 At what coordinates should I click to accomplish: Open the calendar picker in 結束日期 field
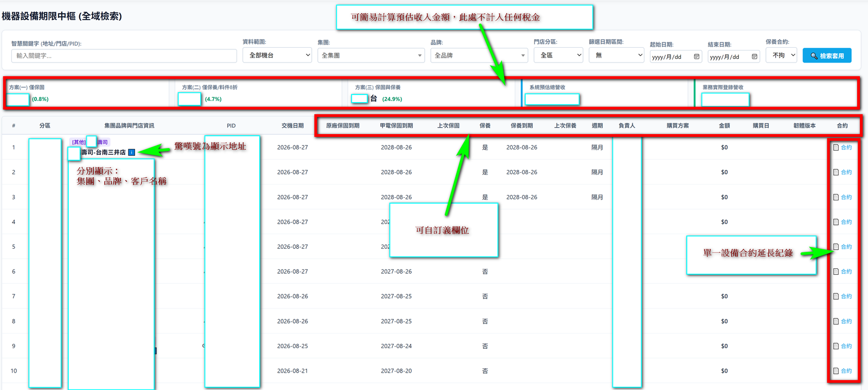[754, 56]
